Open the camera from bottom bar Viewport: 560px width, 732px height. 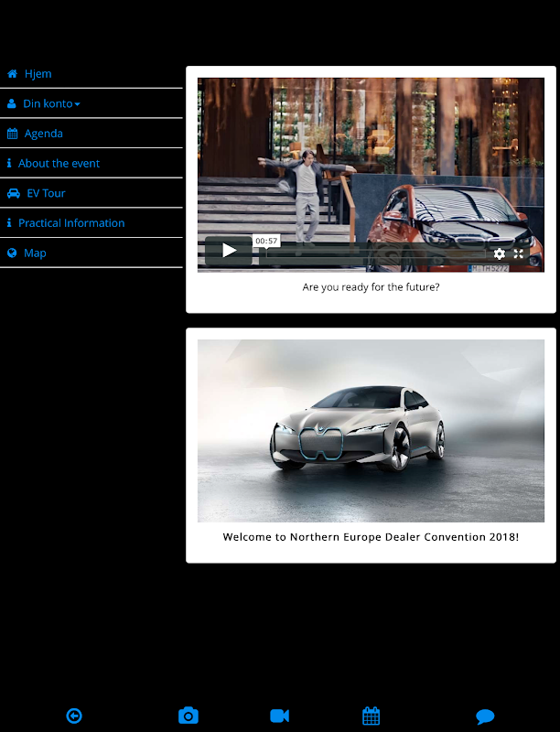pos(188,716)
